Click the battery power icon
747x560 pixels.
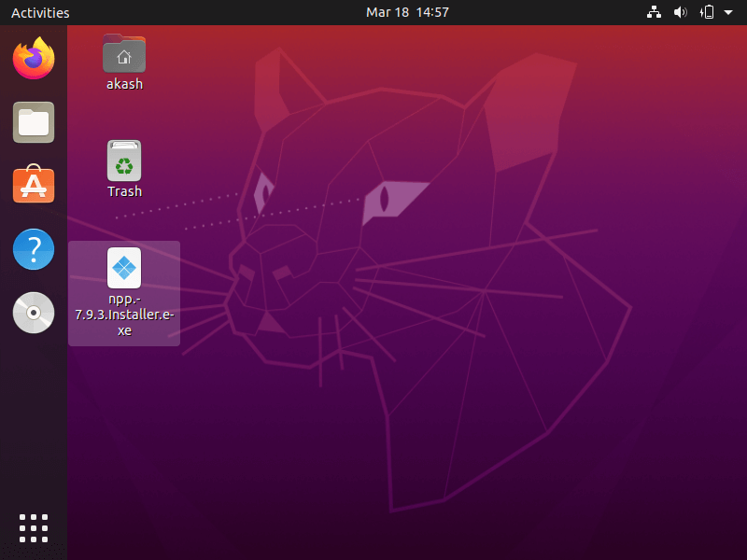707,12
